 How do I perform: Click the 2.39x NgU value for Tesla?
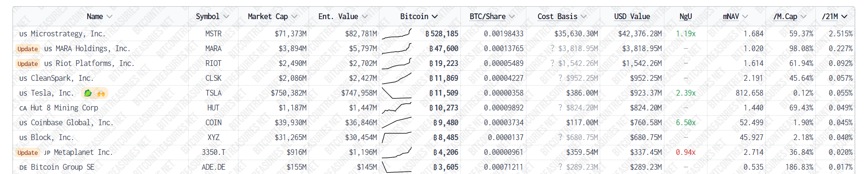click(685, 93)
